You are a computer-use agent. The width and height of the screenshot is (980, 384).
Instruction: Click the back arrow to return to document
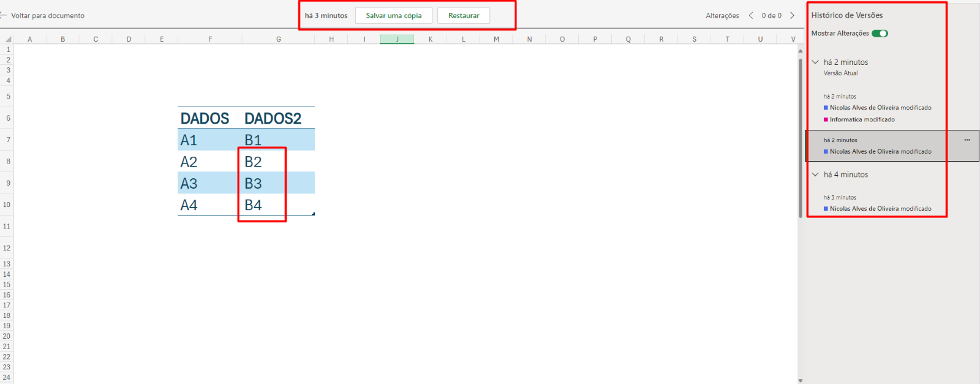[4, 15]
